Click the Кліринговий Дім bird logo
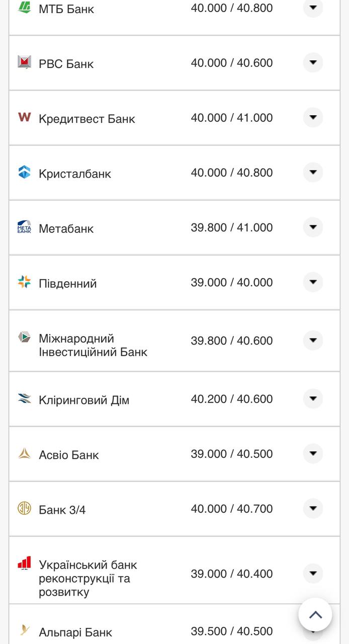Viewport: 349px width, 644px height. tap(24, 398)
